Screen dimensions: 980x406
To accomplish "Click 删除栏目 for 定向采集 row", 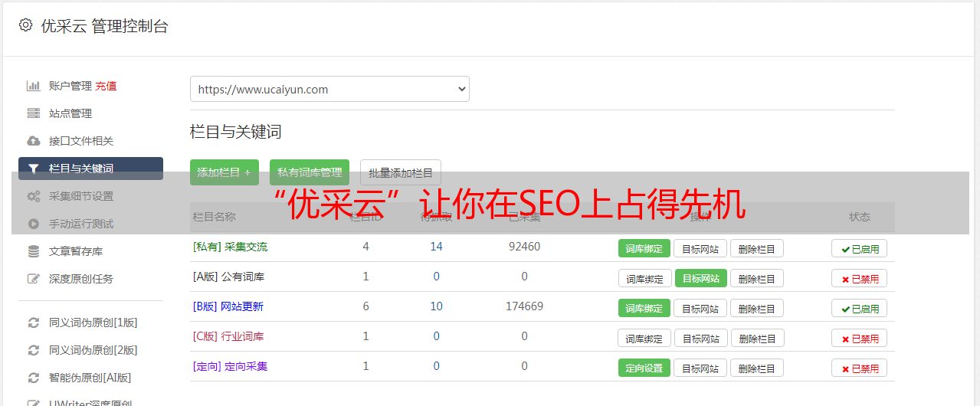I will click(x=757, y=368).
